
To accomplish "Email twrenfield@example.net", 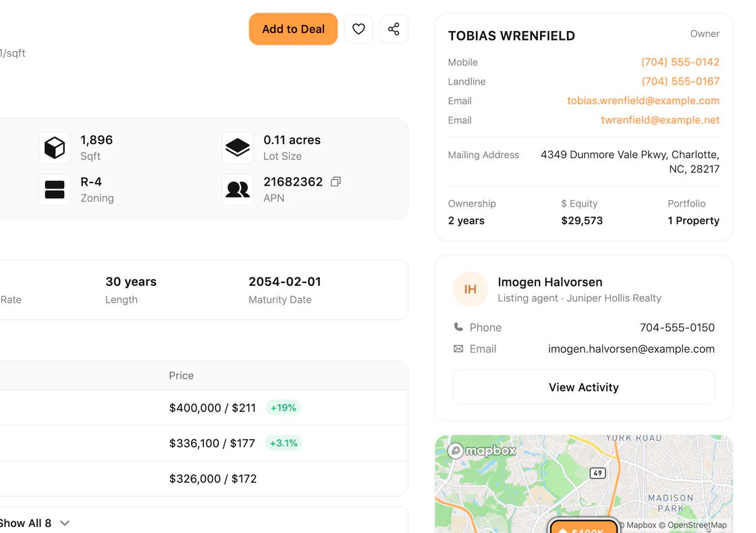I will point(660,120).
